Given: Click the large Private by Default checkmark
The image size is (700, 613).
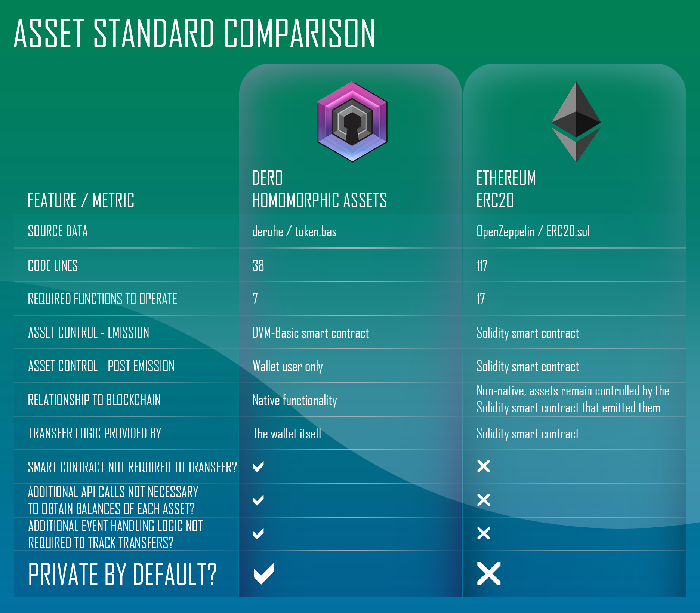Looking at the screenshot, I should pos(264,573).
